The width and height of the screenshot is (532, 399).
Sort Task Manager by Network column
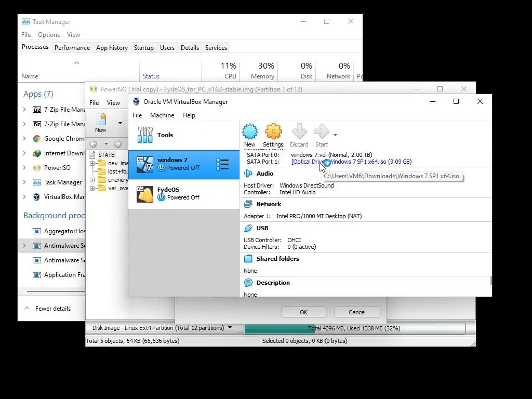click(335, 71)
